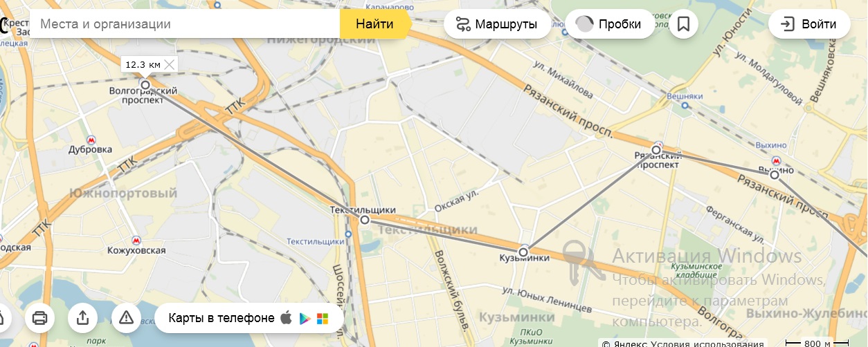Screen dimensions: 868x347
Task: Click the Условия использования link
Action: pos(710,344)
